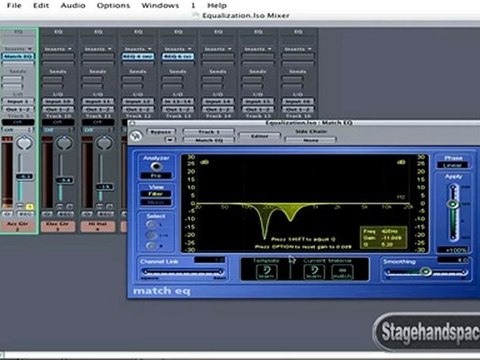Click the REC button on Hi Hat strip
The width and height of the screenshot is (480, 360).
(x=106, y=214)
